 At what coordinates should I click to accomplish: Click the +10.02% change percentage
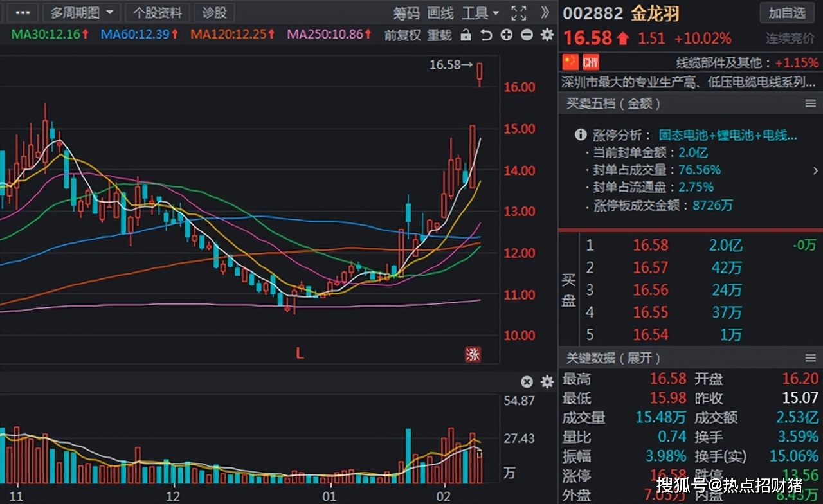(x=703, y=39)
